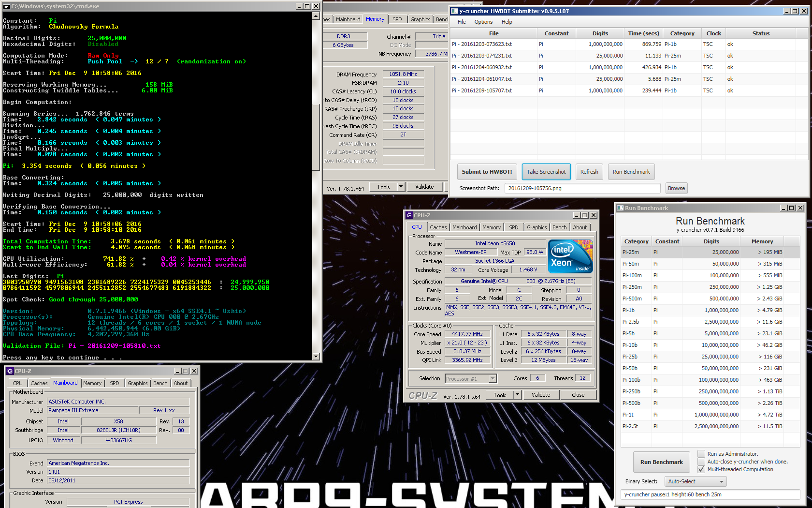This screenshot has height=508, width=812.
Task: Click Validate in CPU-Z CPU window
Action: click(x=541, y=395)
